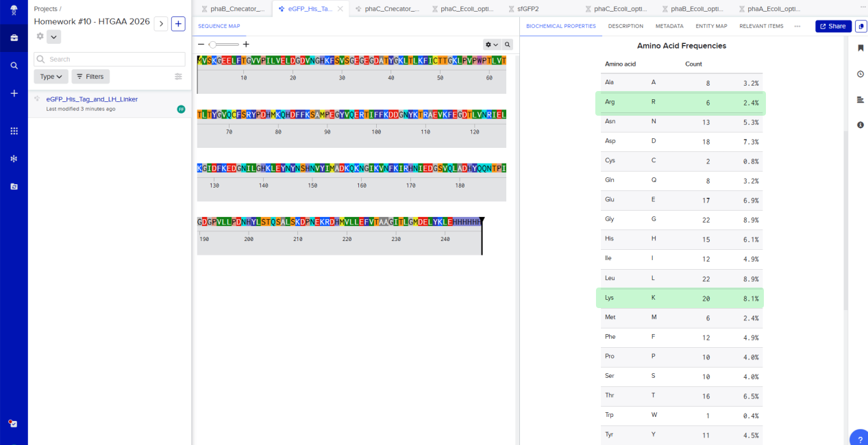
Task: Switch to the sfGFP2 tab
Action: tap(523, 9)
